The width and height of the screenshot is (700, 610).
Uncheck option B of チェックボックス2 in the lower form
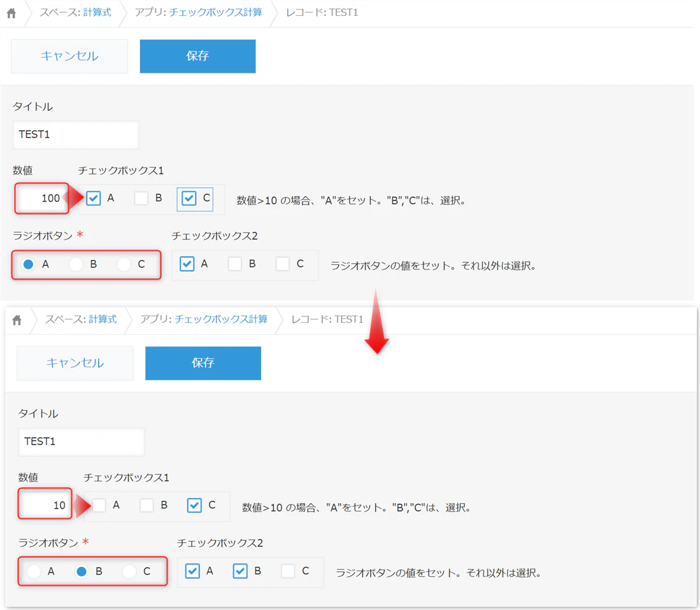(240, 571)
